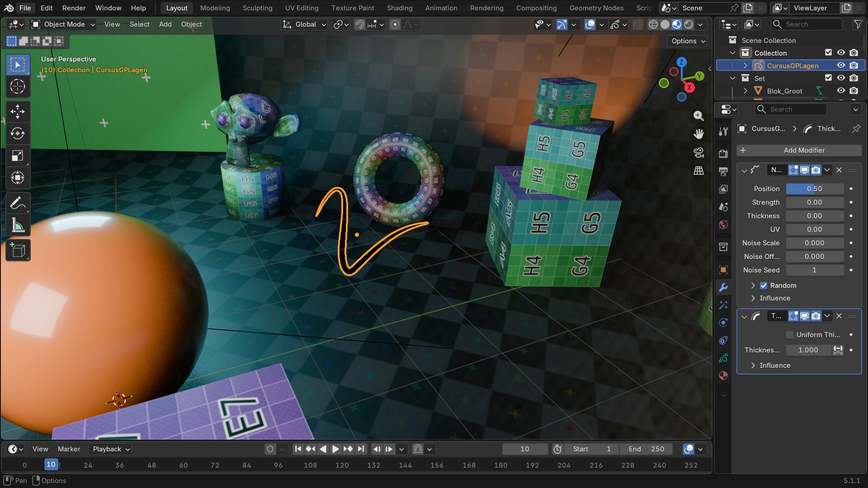Screen dimensions: 868x488
Task: Jump to the end frame button
Action: coord(361,449)
